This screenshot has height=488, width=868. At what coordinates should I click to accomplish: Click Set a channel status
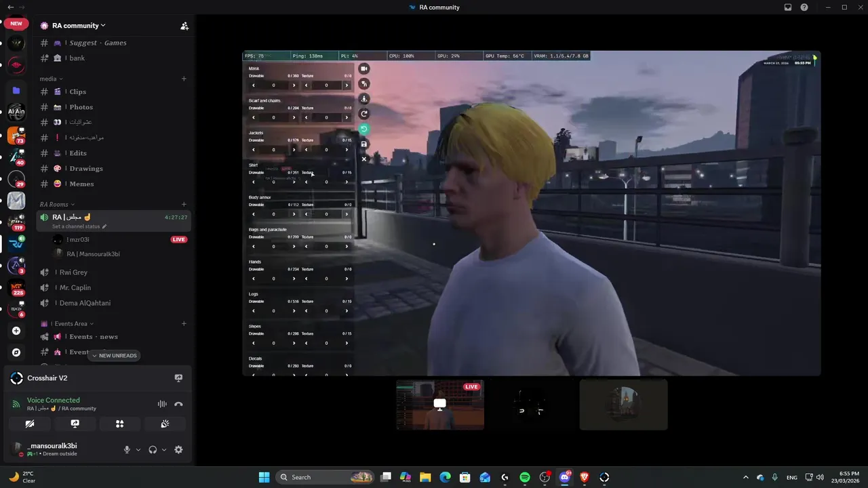tap(75, 226)
